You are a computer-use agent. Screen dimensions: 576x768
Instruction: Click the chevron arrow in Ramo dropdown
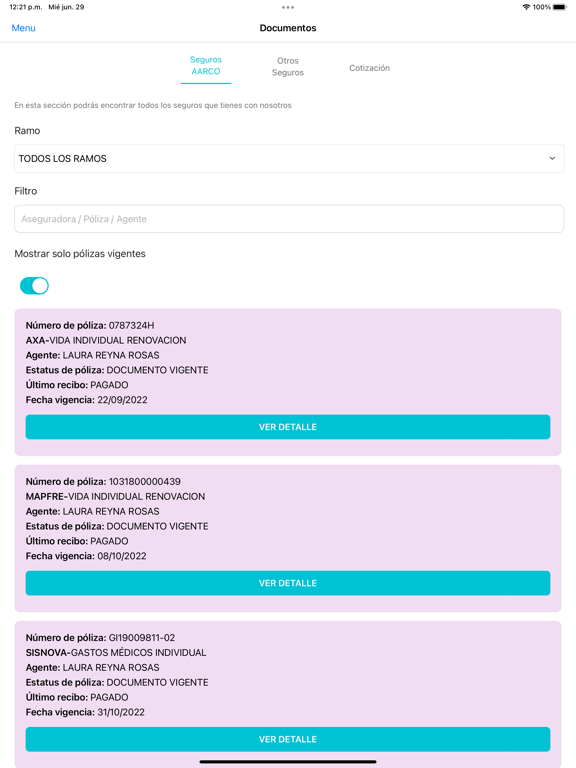point(552,158)
